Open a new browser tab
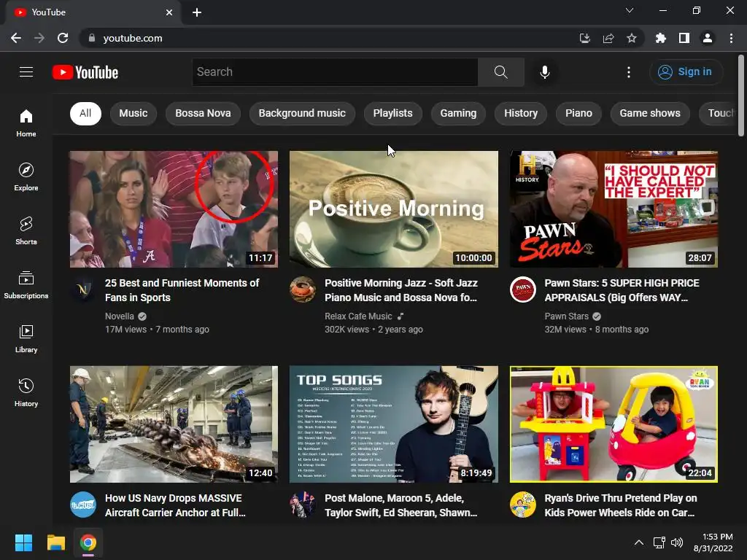747x560 pixels. click(197, 12)
